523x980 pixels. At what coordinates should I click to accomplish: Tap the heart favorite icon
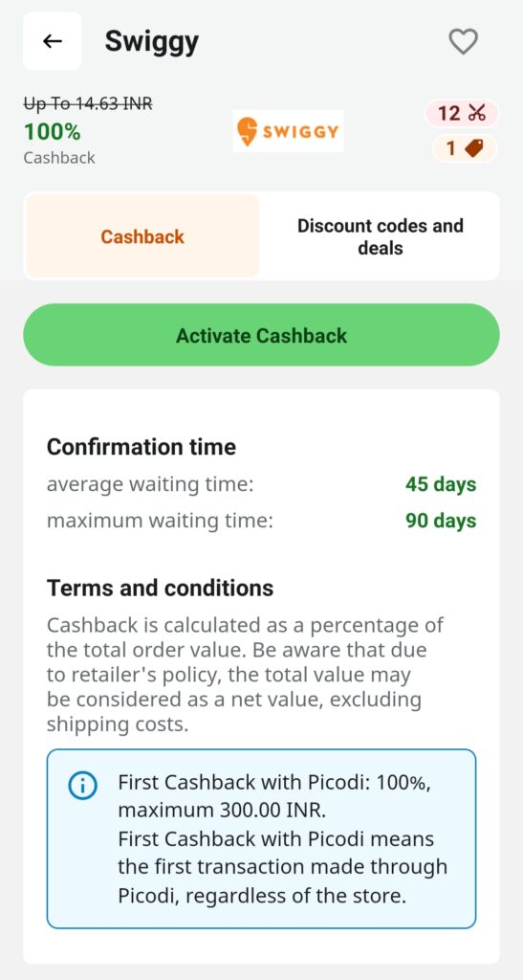[463, 42]
